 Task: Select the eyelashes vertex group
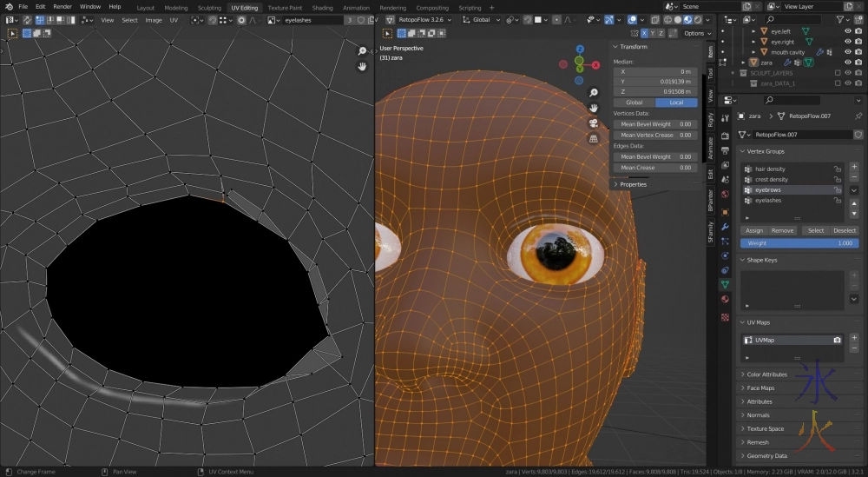pyautogui.click(x=768, y=200)
